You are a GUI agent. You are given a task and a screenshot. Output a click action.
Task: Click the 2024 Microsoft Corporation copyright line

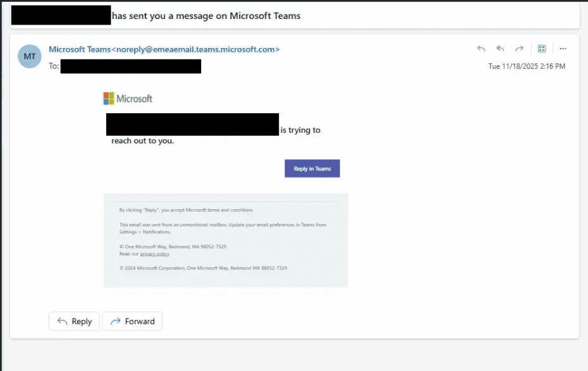(203, 268)
